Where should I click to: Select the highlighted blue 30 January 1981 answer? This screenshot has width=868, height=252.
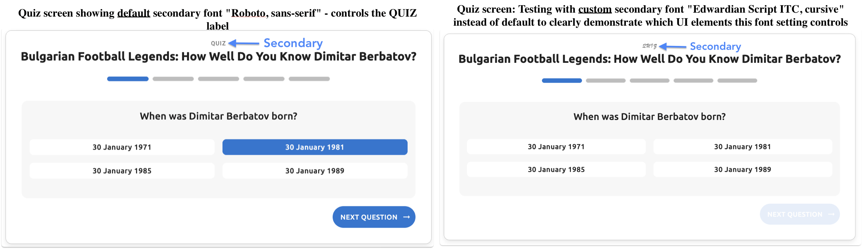[315, 147]
